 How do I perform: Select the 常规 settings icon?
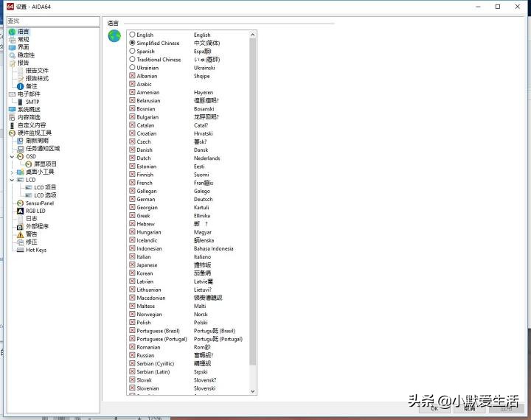click(x=13, y=40)
